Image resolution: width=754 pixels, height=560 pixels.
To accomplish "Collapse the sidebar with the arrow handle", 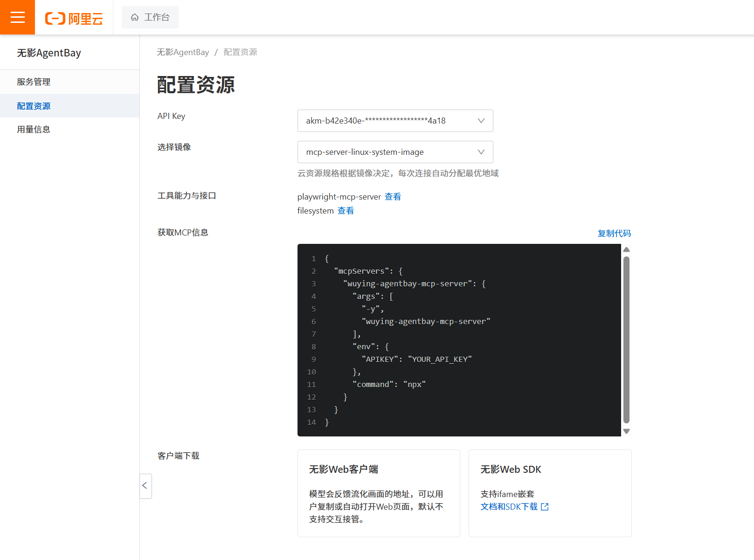I will 145,486.
